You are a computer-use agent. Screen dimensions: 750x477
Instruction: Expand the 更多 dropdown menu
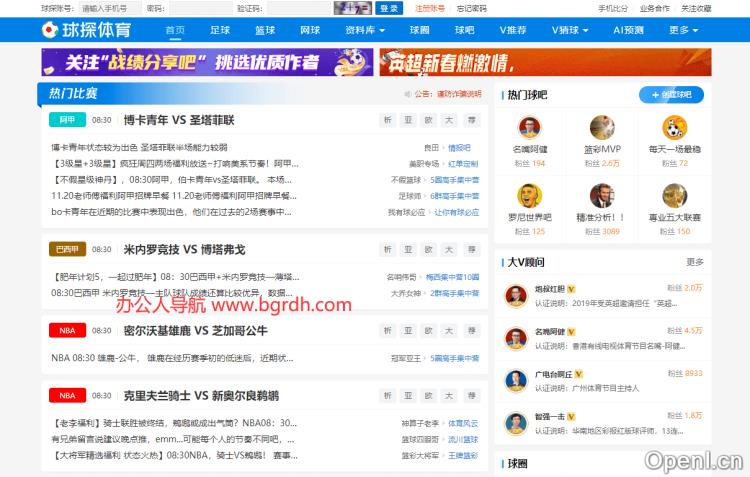coord(684,30)
